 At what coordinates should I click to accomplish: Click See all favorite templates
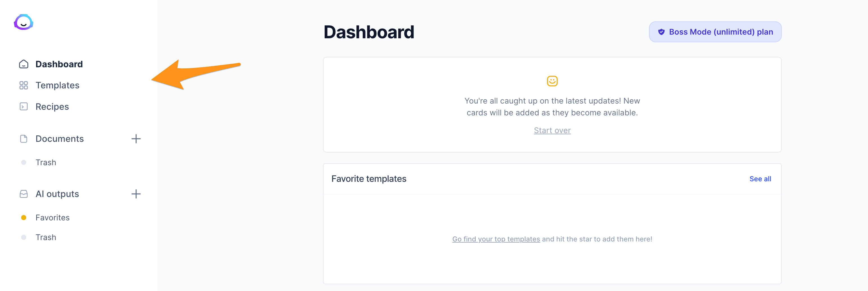(x=760, y=179)
